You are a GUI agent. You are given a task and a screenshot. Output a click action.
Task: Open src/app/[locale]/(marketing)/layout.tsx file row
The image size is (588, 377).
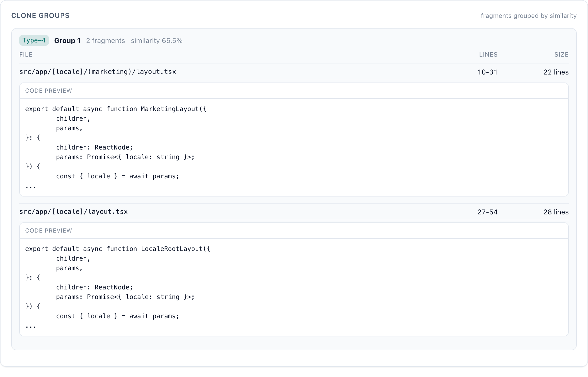pyautogui.click(x=294, y=72)
